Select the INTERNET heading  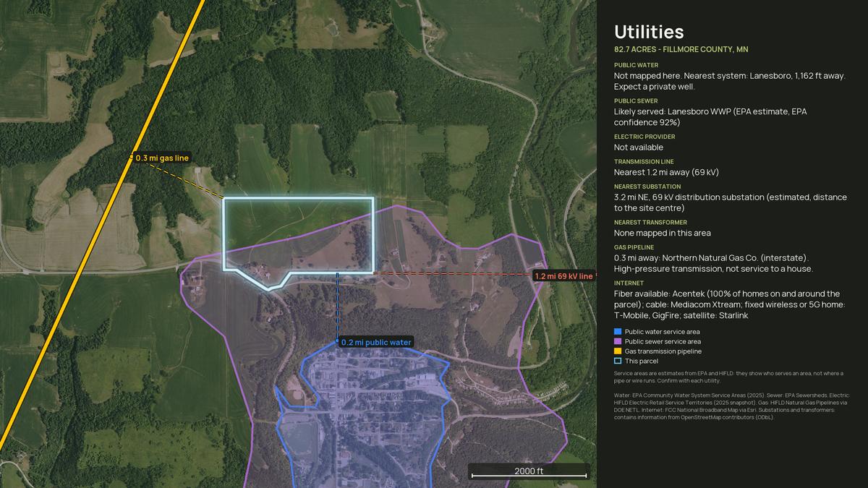(x=629, y=283)
